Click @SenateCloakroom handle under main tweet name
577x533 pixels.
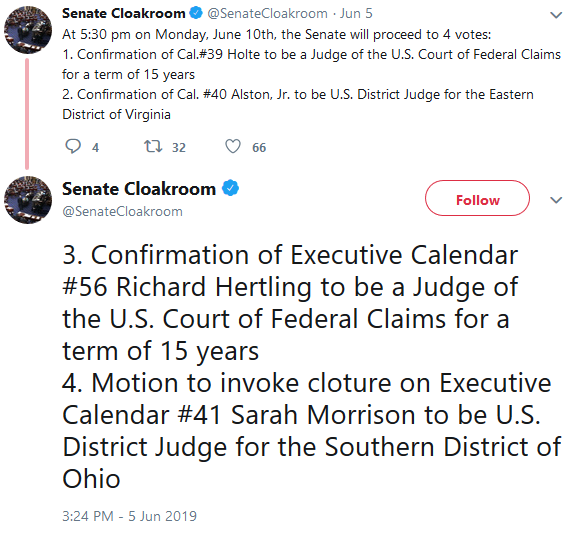coord(123,212)
